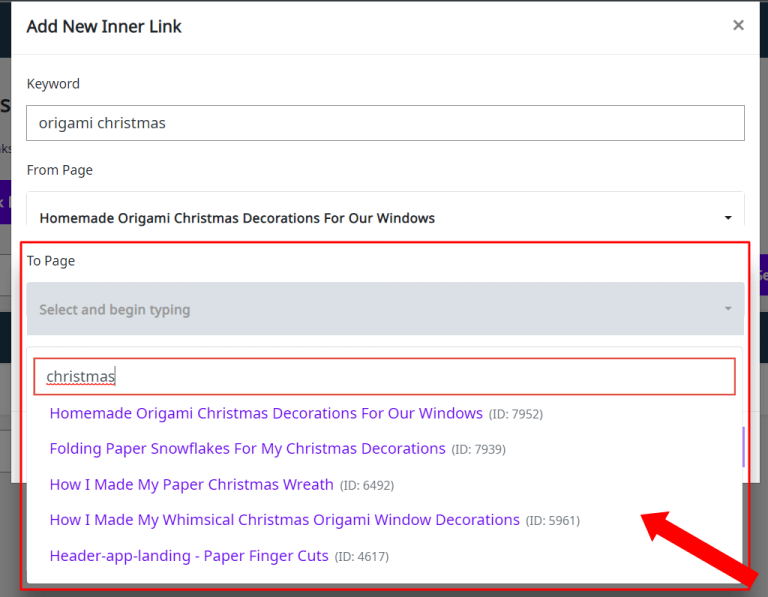768x597 pixels.
Task: Click the Keyword field containing 'origami christmas'
Action: point(385,123)
